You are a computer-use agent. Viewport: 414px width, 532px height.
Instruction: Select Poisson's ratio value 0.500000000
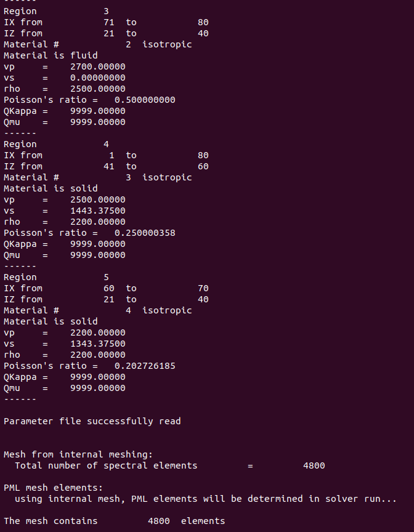tap(145, 100)
